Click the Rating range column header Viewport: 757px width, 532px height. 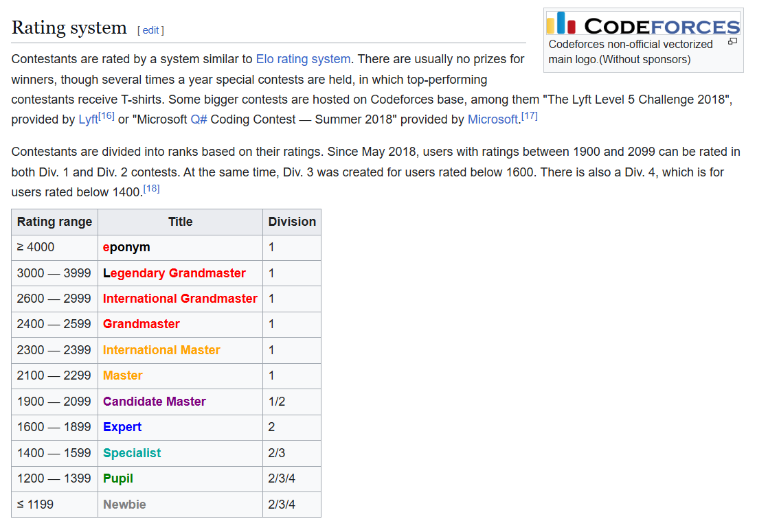[x=54, y=222]
